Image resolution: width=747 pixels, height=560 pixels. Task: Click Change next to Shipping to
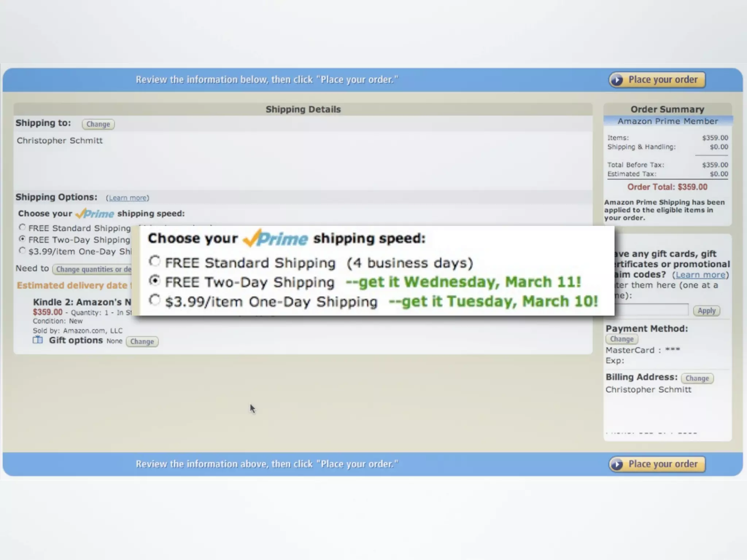click(x=98, y=124)
